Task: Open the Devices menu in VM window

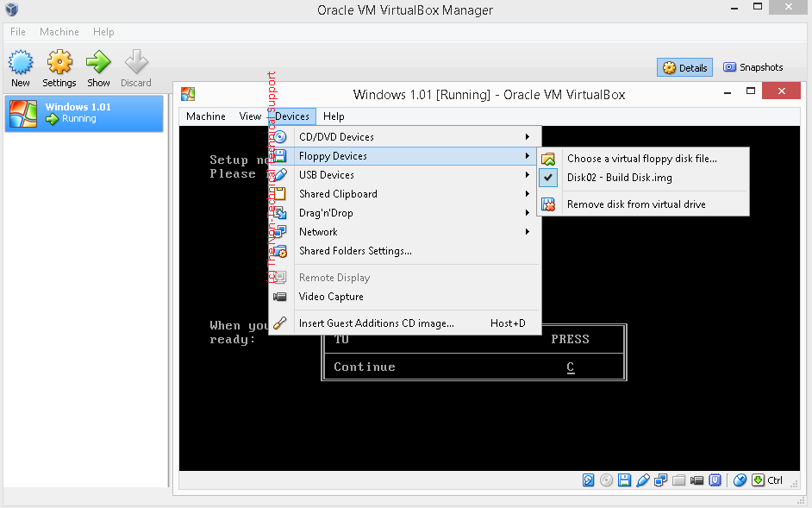Action: coord(292,116)
